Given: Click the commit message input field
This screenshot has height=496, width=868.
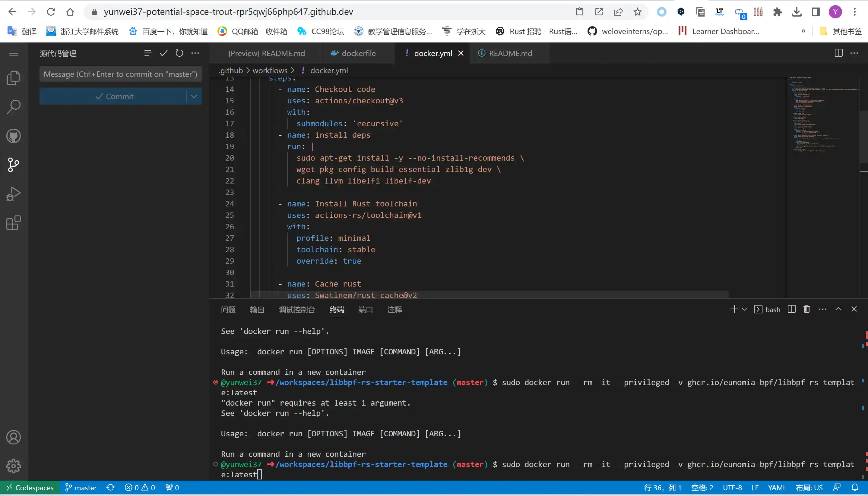Looking at the screenshot, I should tap(120, 74).
